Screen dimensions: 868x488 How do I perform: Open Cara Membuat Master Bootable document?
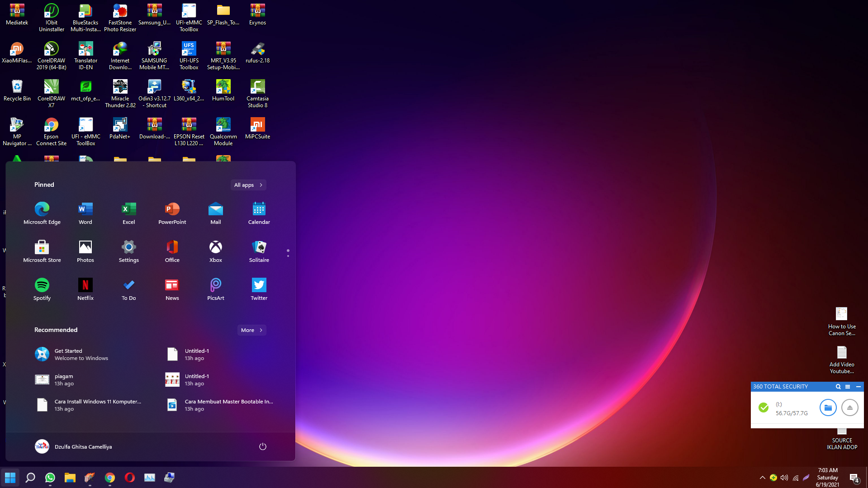[220, 405]
